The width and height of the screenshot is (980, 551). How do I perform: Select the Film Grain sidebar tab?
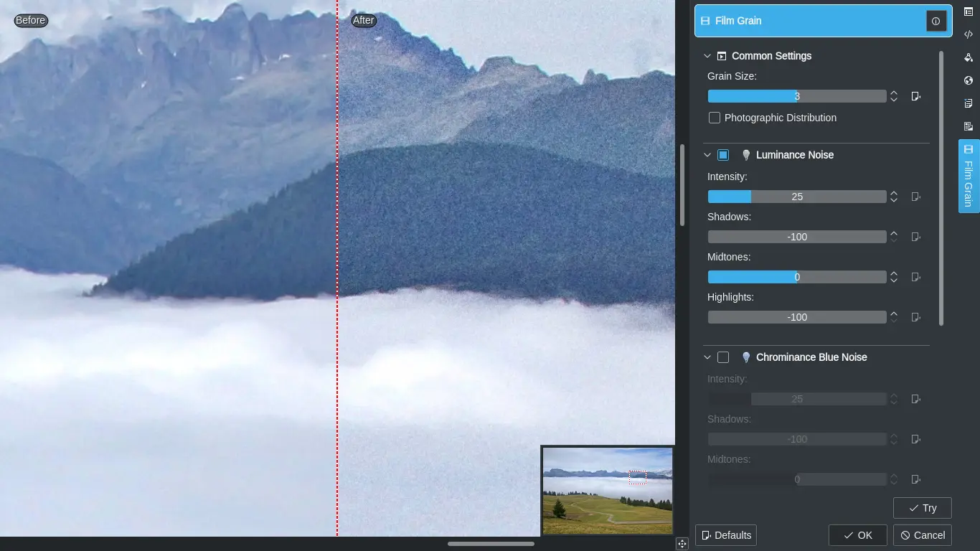point(969,176)
